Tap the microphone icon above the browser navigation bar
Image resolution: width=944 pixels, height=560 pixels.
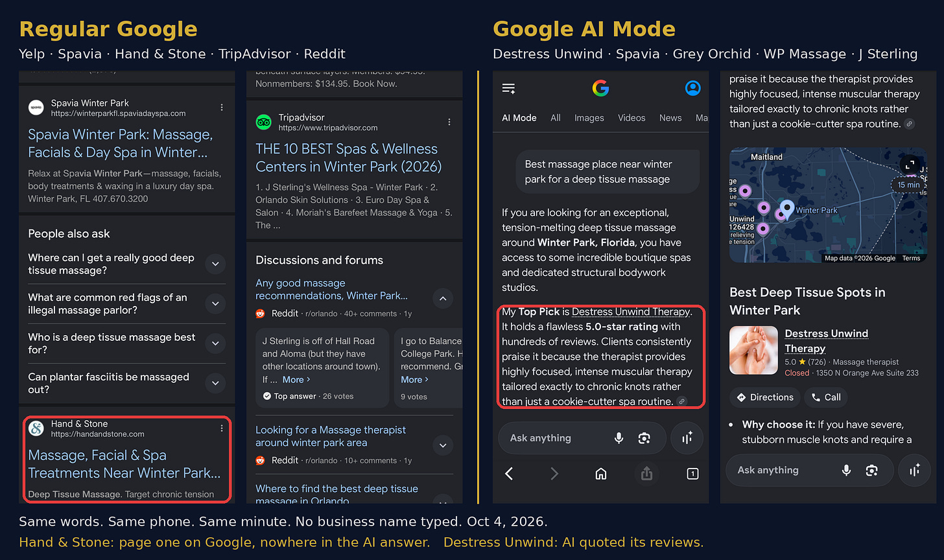619,438
